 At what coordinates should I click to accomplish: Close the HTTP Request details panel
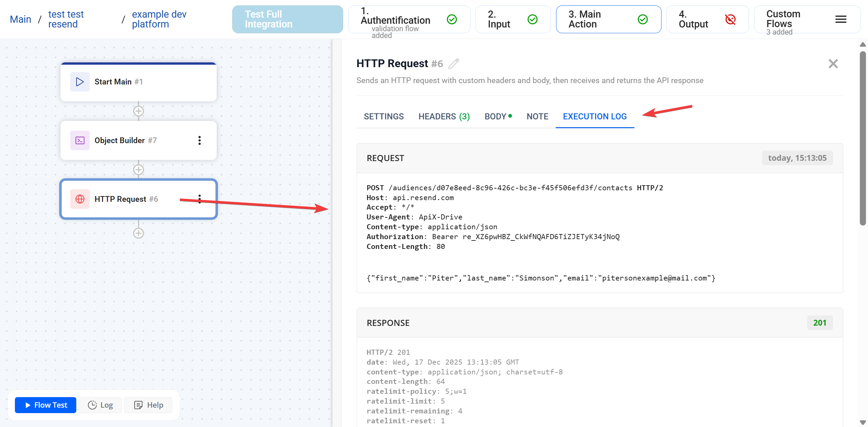833,63
